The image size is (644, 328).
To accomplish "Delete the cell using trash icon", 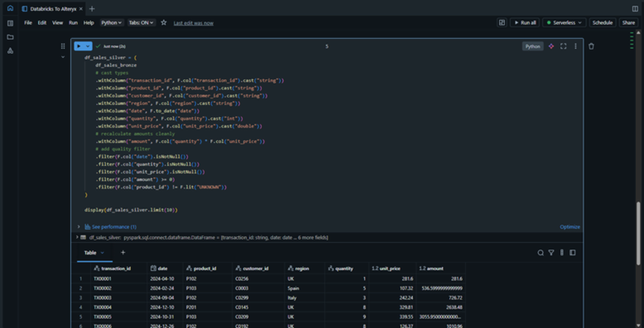I will point(591,46).
